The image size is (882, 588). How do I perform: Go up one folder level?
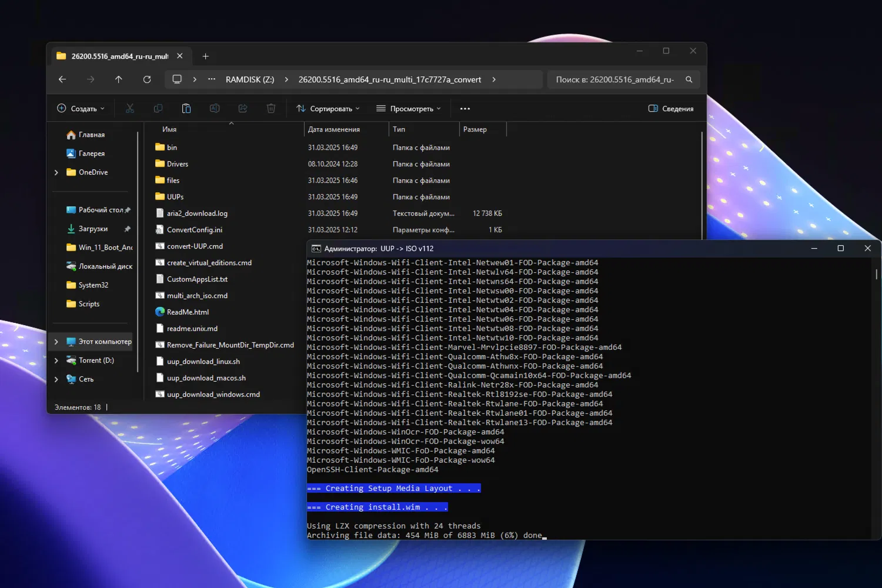coord(119,79)
